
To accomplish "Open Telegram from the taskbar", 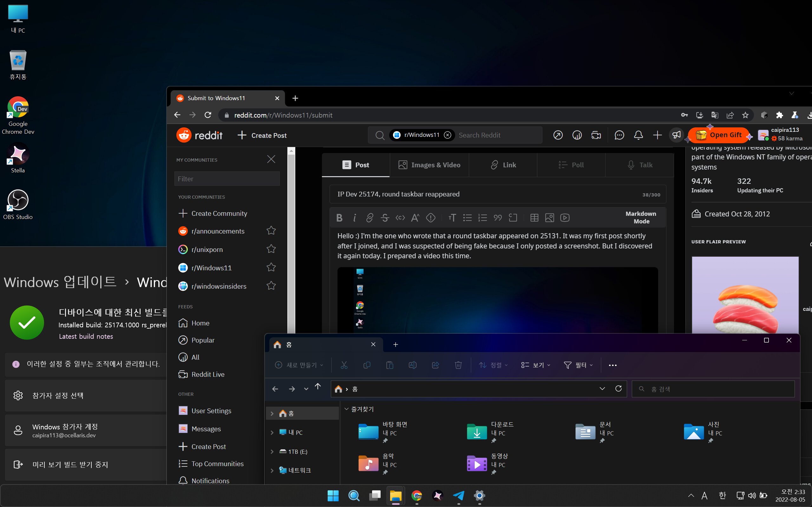I will (x=458, y=495).
